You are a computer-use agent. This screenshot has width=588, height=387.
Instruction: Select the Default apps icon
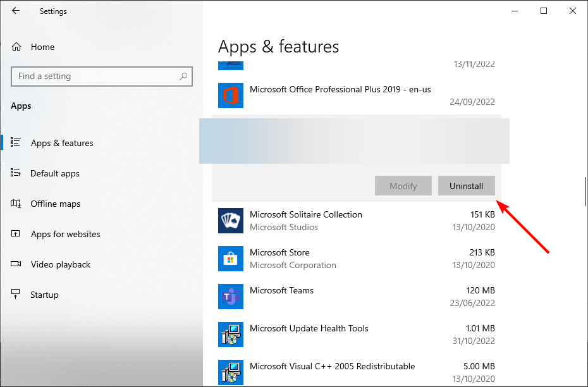coord(15,173)
